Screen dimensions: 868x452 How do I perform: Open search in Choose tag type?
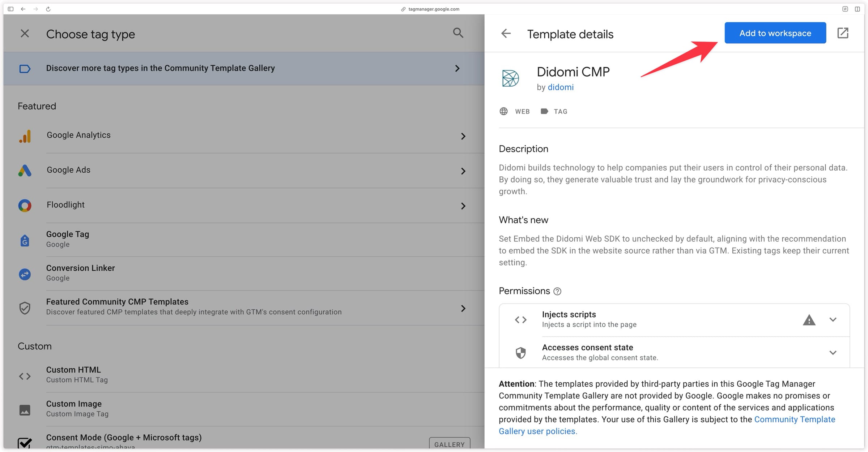[458, 33]
